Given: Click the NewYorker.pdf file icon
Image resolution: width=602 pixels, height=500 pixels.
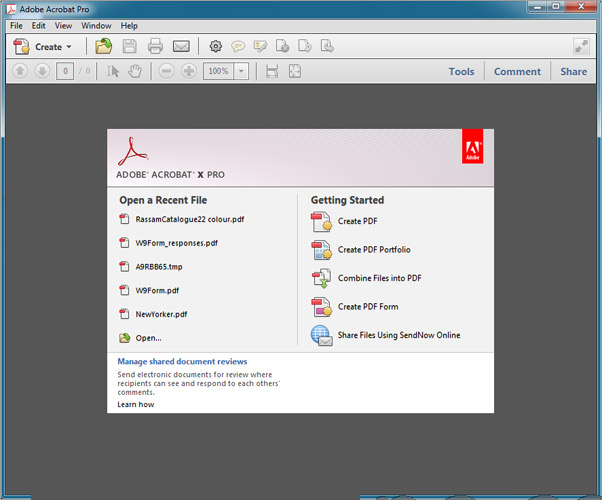Looking at the screenshot, I should tap(124, 314).
